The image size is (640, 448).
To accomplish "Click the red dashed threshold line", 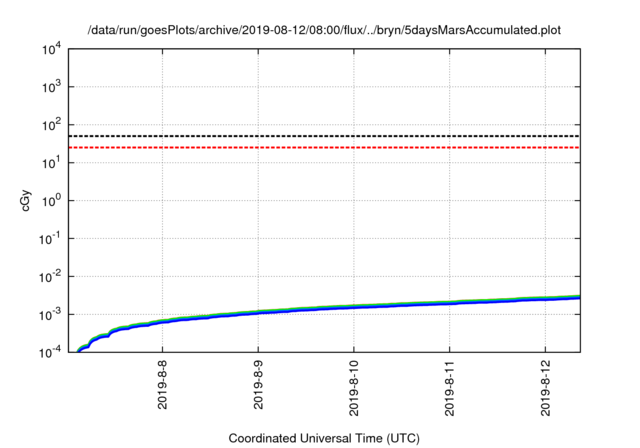I will (x=324, y=147).
